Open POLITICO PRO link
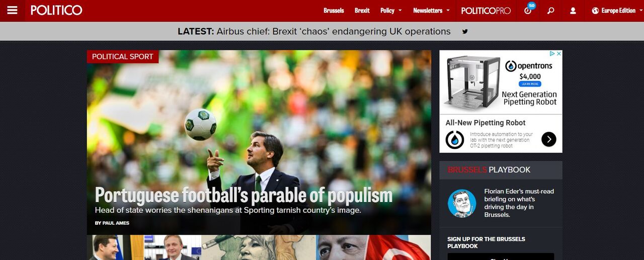This screenshot has height=260, width=644. click(486, 11)
